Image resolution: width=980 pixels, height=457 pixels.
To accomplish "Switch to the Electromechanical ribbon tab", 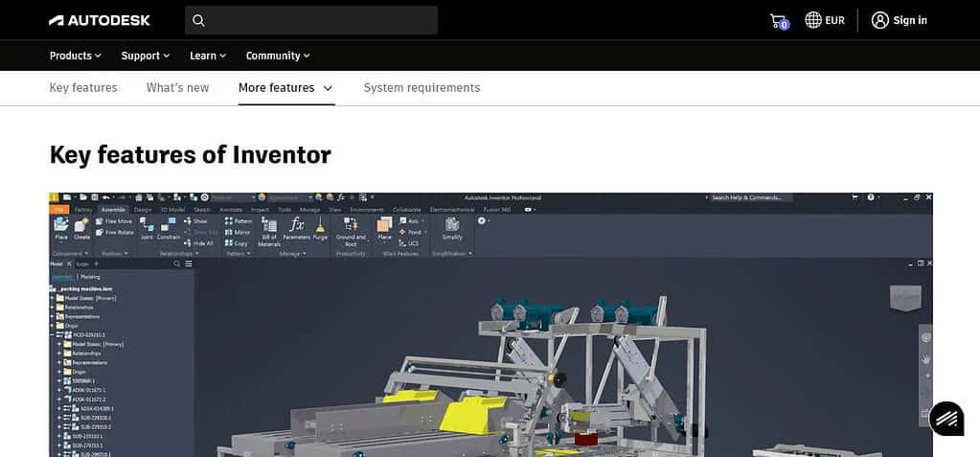I will coord(453,210).
